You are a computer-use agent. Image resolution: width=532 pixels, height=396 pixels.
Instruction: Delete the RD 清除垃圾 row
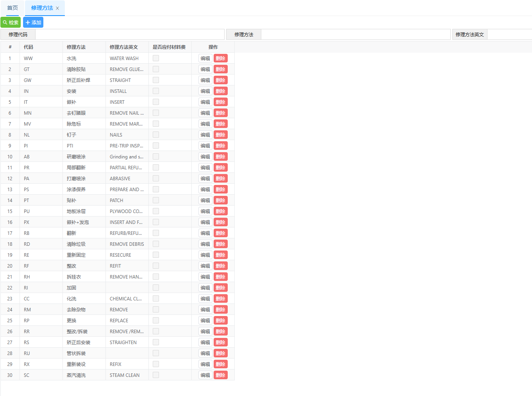click(x=220, y=244)
